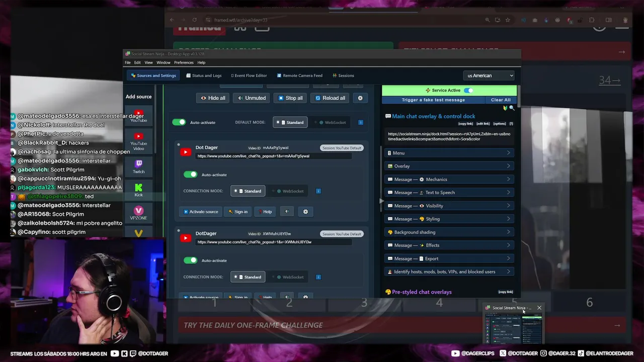
Task: Click the beginner guide icon beside magnifier
Action: tap(505, 108)
